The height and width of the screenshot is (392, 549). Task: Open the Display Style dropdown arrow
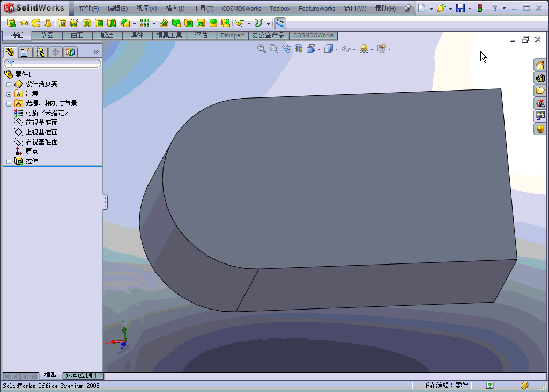336,49
